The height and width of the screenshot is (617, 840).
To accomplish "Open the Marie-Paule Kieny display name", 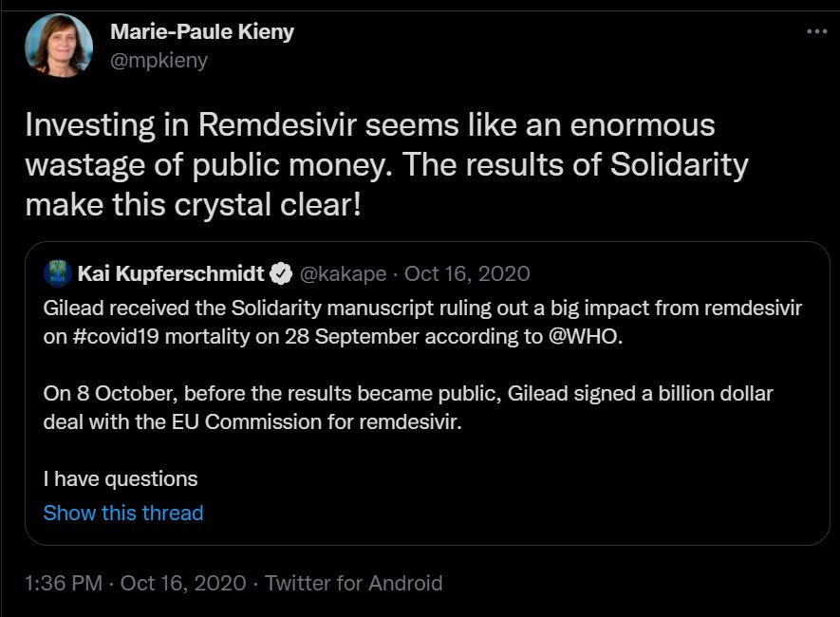I will pos(202,31).
